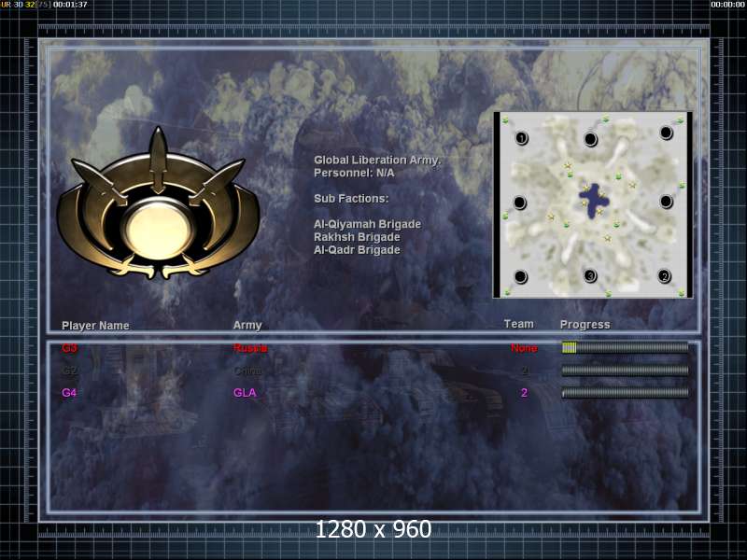The width and height of the screenshot is (747, 560).
Task: Click the 00:00:00 timer at top right
Action: tap(727, 5)
